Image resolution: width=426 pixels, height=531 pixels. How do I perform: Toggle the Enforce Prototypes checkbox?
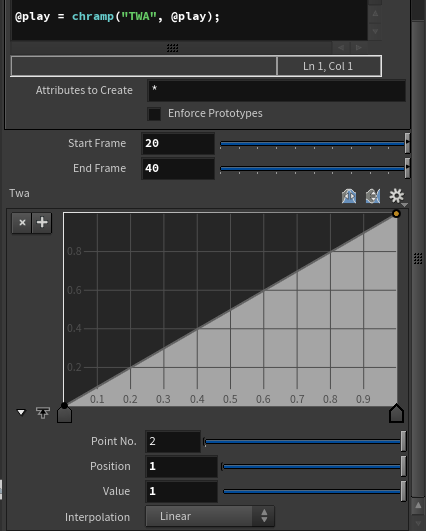154,114
